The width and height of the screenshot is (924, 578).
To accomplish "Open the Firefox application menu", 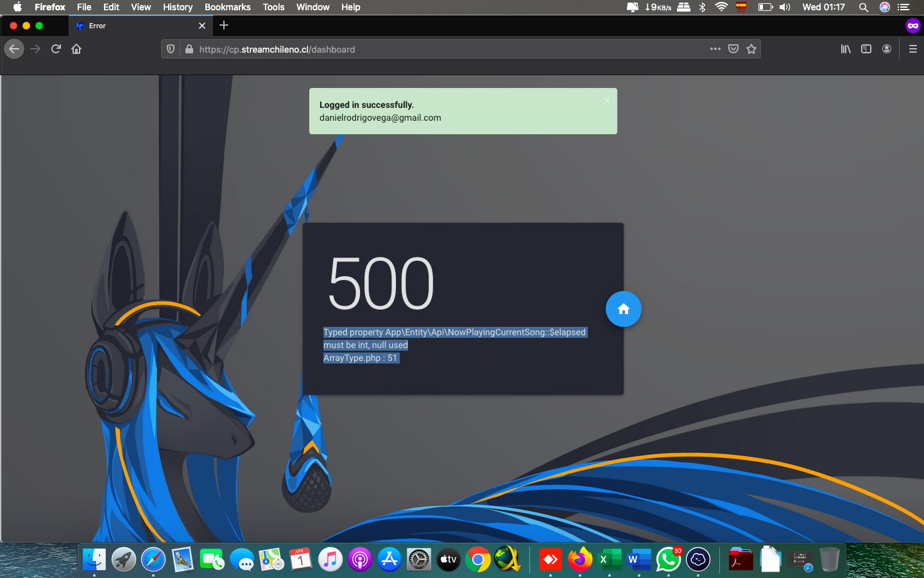I will tap(50, 7).
